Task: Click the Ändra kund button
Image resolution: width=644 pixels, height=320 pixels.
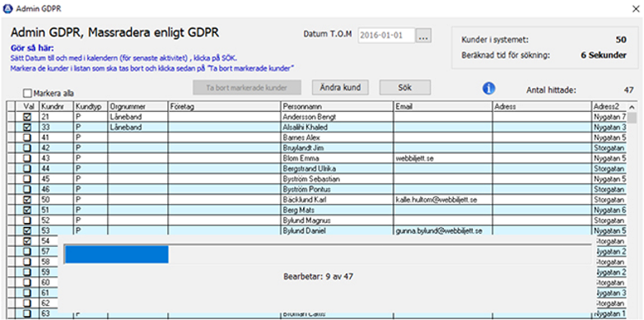Action: pos(339,87)
